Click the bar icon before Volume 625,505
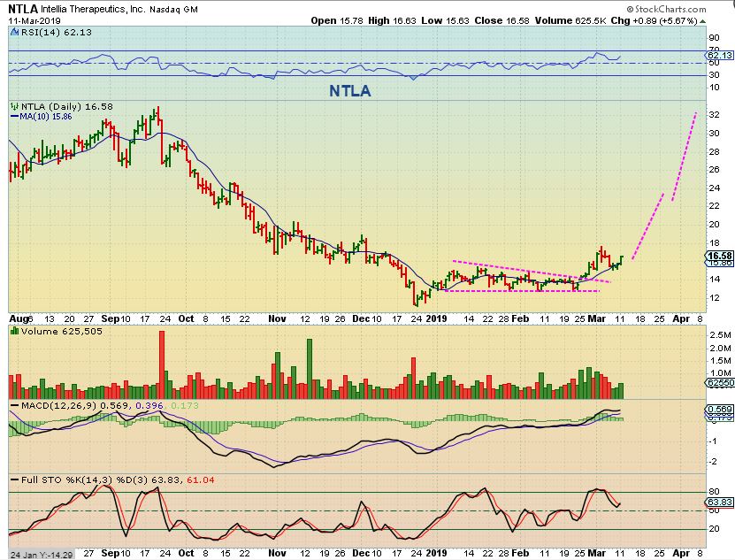The width and height of the screenshot is (735, 560). click(x=14, y=331)
